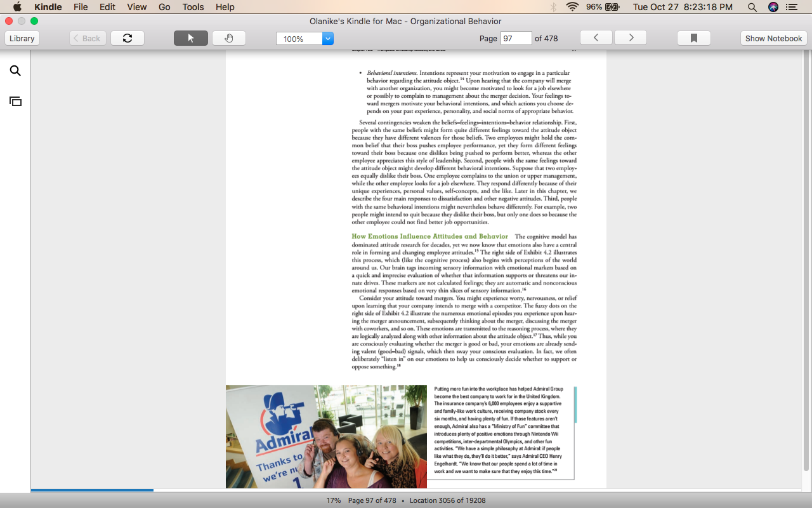812x508 pixels.
Task: Open the File menu
Action: 81,7
